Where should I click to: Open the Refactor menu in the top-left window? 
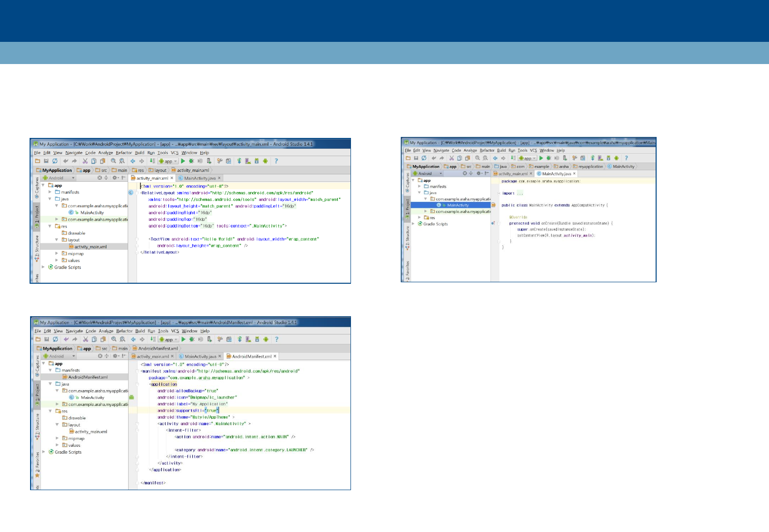[x=124, y=153]
